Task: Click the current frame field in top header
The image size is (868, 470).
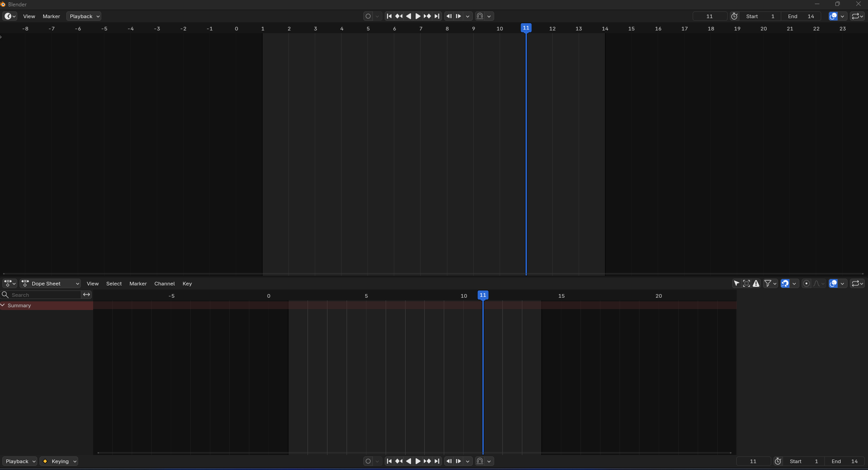Action: tap(709, 16)
